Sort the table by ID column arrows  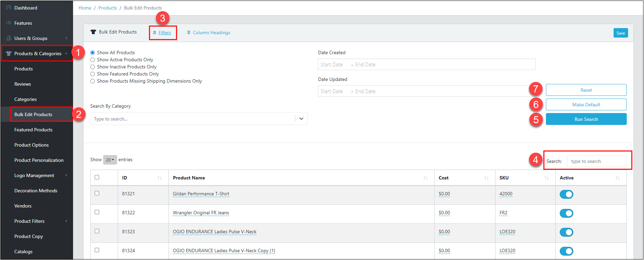click(160, 178)
